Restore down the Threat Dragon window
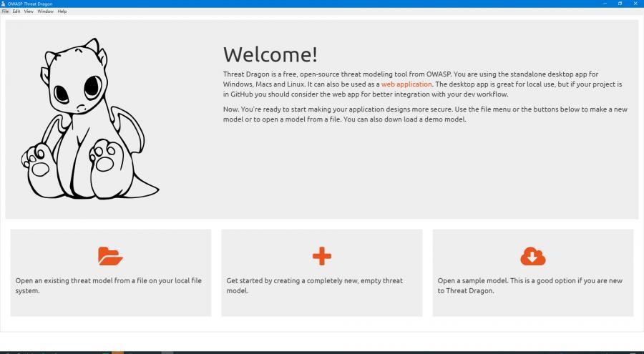 [620, 4]
